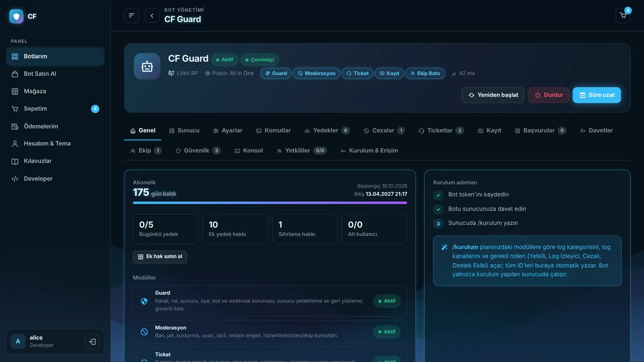
Task: Click the Aktif badge in Guard module row
Action: point(387,301)
